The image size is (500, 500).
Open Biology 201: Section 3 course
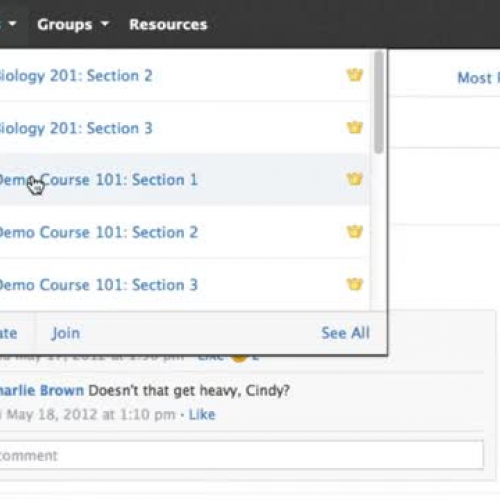pos(76,128)
